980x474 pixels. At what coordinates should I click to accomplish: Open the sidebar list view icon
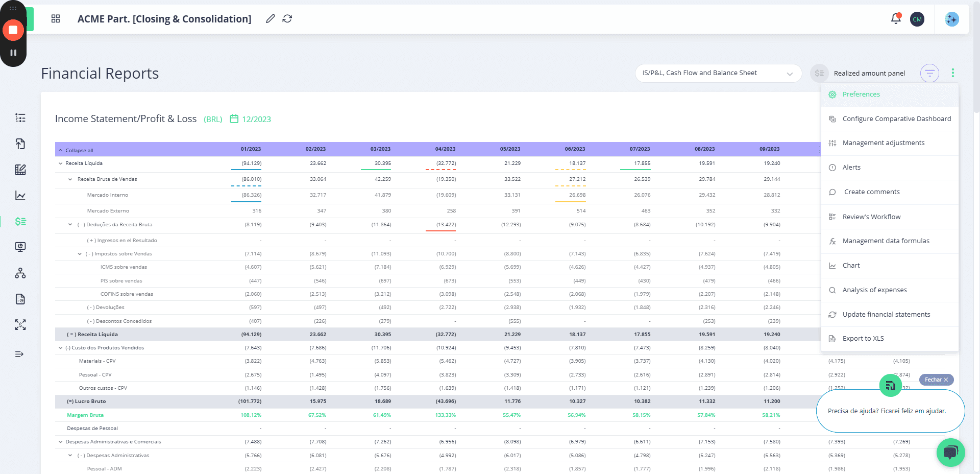20,118
